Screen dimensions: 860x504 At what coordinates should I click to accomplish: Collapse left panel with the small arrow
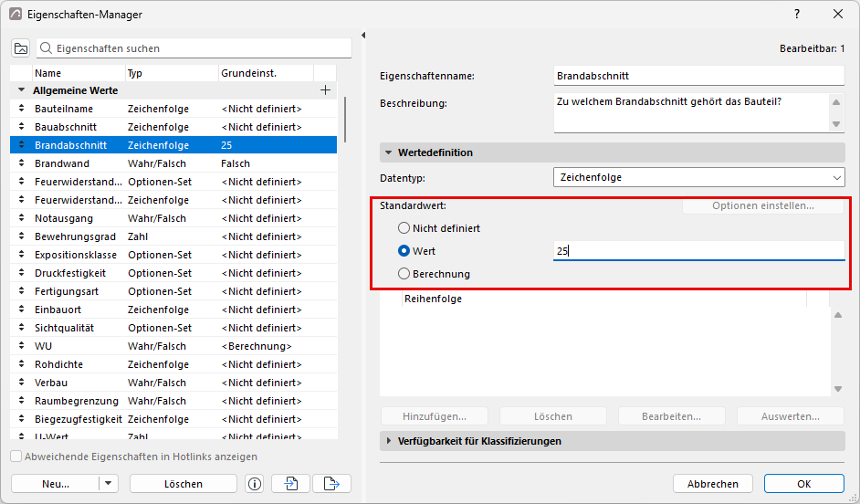tap(363, 35)
